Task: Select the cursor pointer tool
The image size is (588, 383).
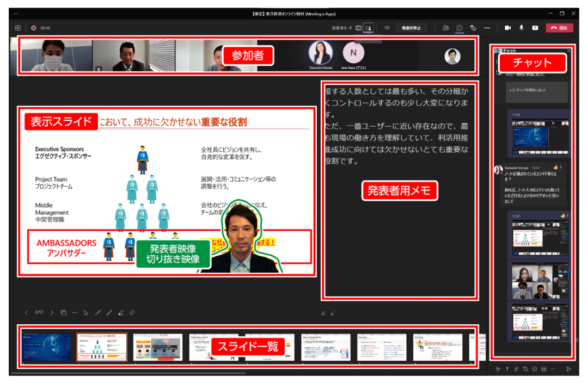Action: [x=86, y=312]
